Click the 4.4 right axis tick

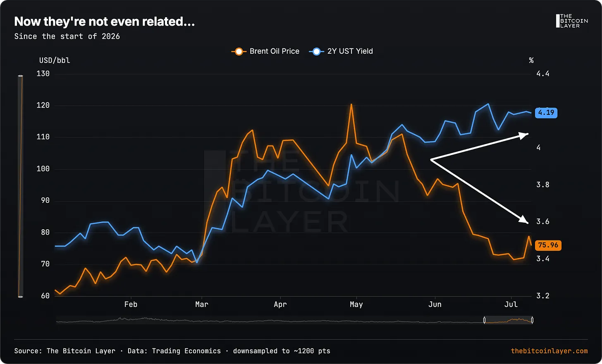coord(543,74)
